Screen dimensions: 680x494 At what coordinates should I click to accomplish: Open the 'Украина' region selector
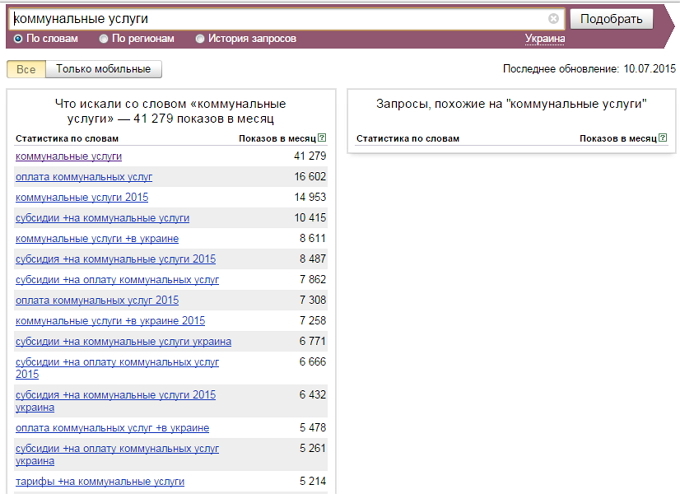545,39
